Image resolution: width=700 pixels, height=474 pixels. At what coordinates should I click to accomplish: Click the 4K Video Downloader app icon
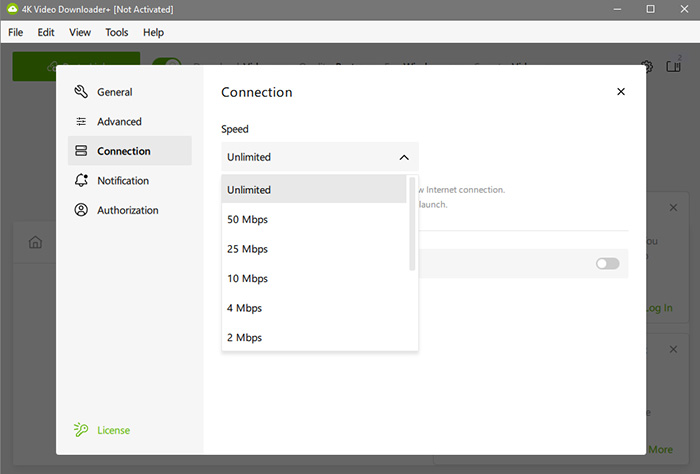click(12, 9)
